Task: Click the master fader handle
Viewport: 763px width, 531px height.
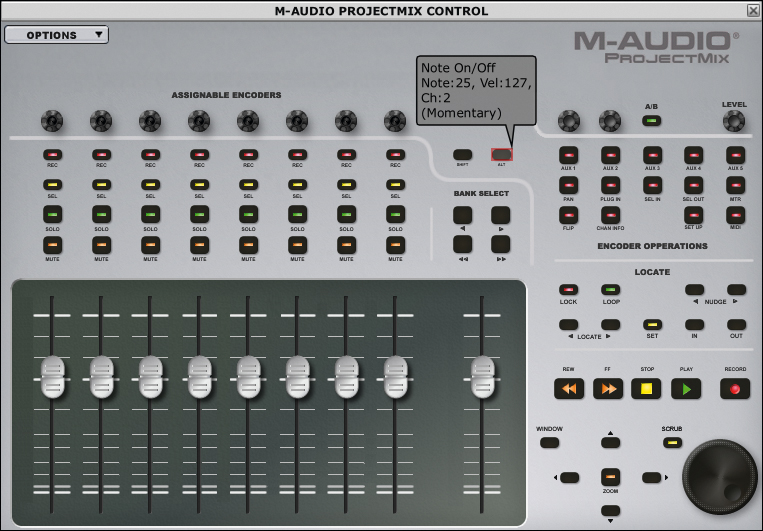Action: click(483, 378)
